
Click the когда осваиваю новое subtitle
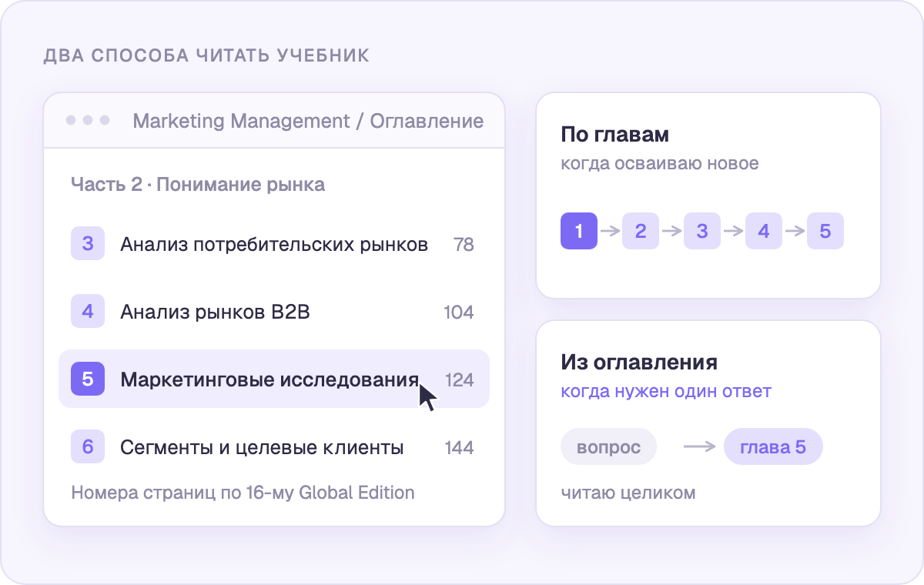(x=660, y=163)
